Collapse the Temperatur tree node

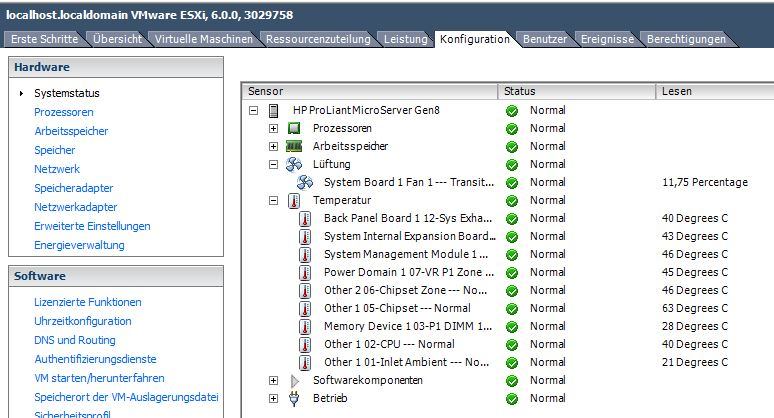pos(273,200)
